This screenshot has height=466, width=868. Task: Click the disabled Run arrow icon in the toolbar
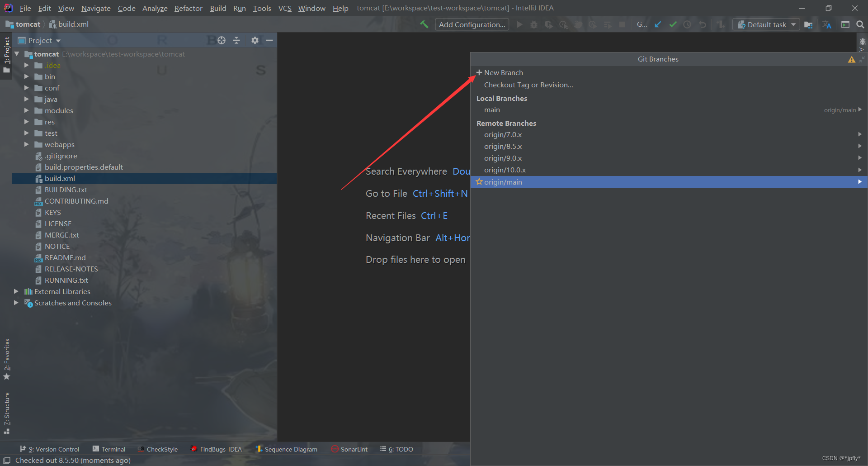click(519, 24)
